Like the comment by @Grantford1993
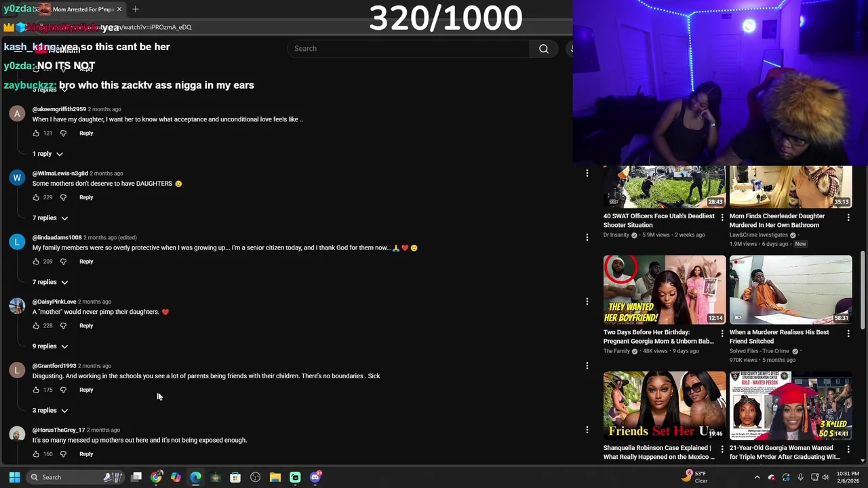Viewport: 868px width, 488px height. click(36, 390)
